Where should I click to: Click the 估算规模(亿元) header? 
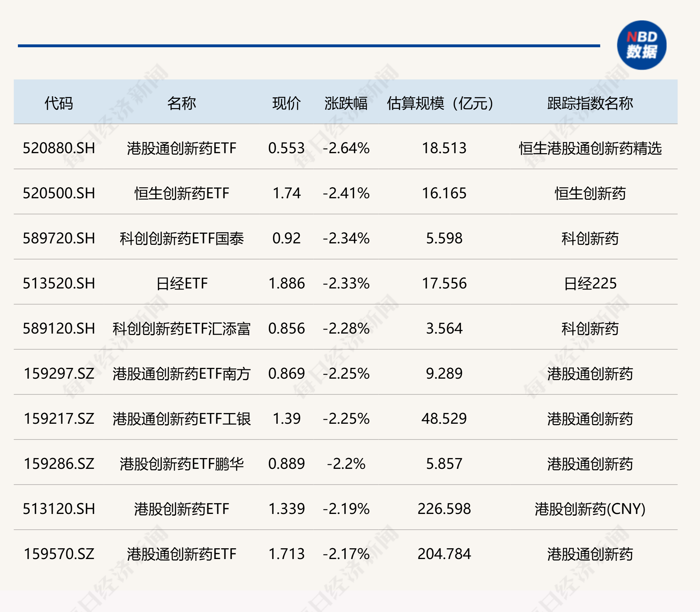point(440,103)
